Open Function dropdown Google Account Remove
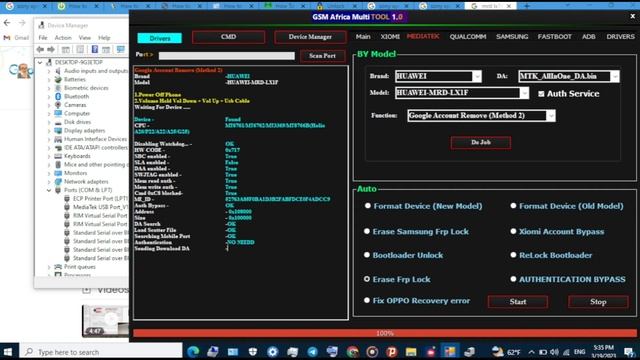This screenshot has width=640, height=360. [x=551, y=116]
